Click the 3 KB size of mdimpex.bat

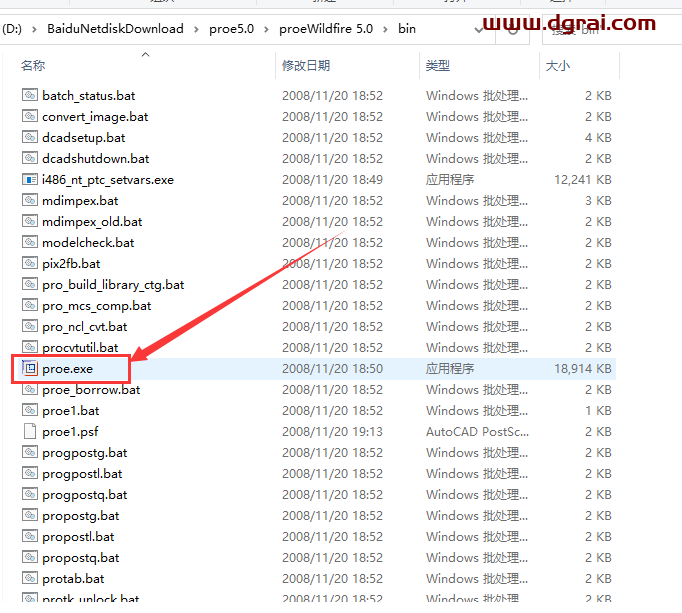(598, 201)
